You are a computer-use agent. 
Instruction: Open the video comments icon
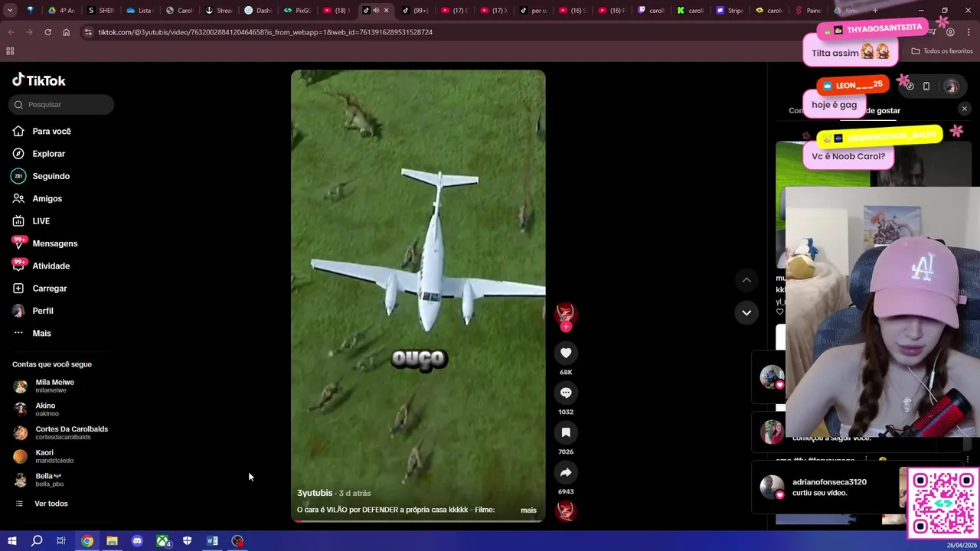point(566,393)
